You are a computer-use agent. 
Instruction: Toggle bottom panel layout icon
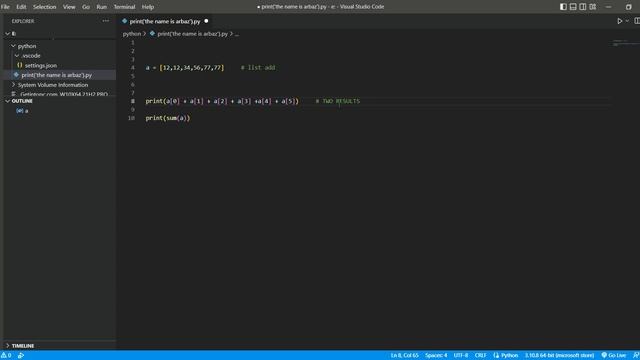click(573, 7)
